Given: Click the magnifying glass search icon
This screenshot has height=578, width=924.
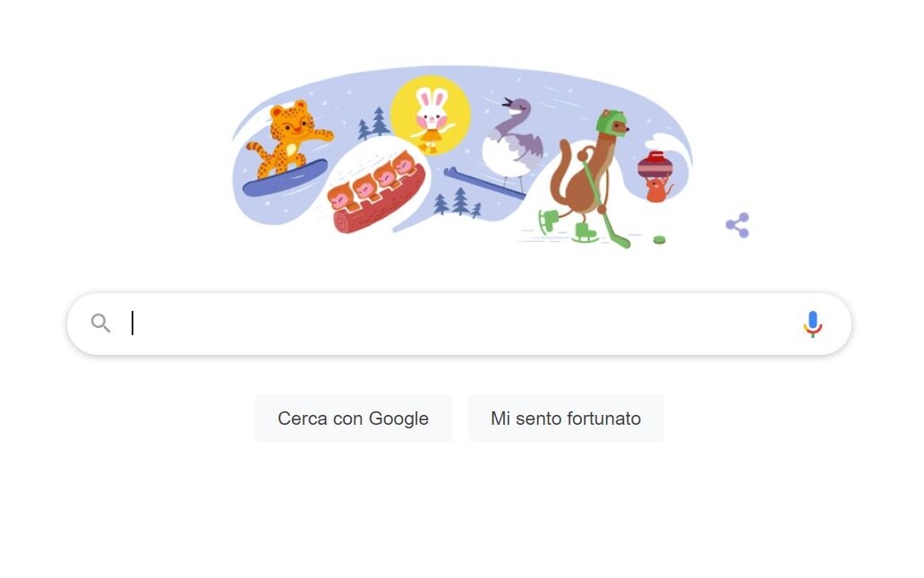Looking at the screenshot, I should [x=101, y=324].
